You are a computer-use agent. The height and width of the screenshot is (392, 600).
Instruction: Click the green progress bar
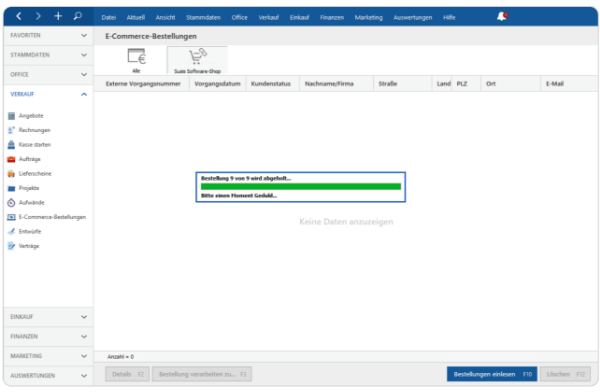[301, 186]
